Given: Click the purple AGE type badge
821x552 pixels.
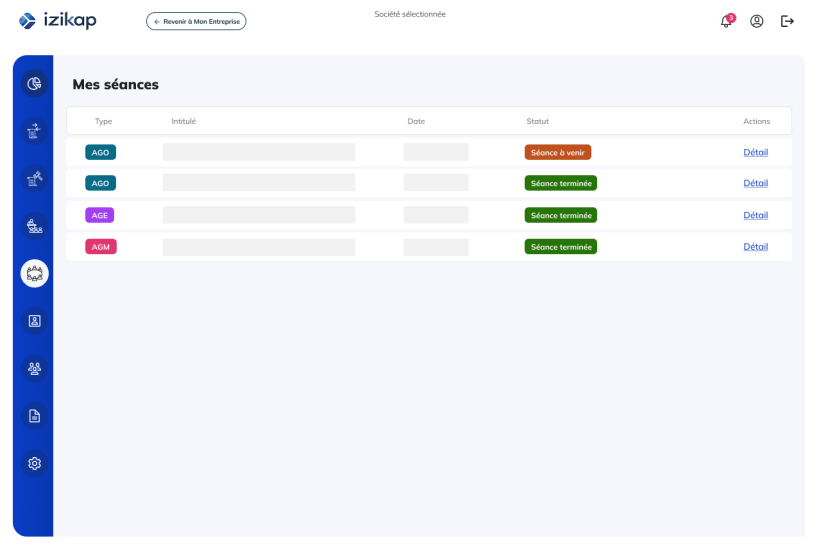Looking at the screenshot, I should 100,215.
